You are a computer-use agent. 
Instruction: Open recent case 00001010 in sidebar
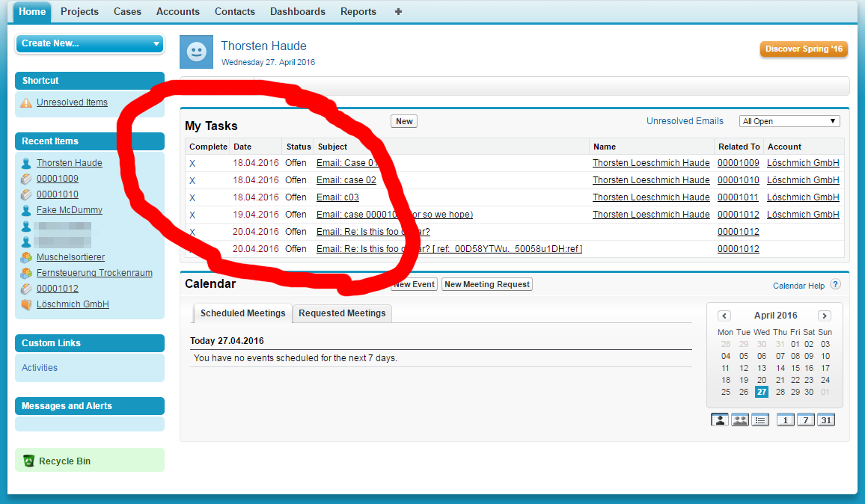coord(58,194)
